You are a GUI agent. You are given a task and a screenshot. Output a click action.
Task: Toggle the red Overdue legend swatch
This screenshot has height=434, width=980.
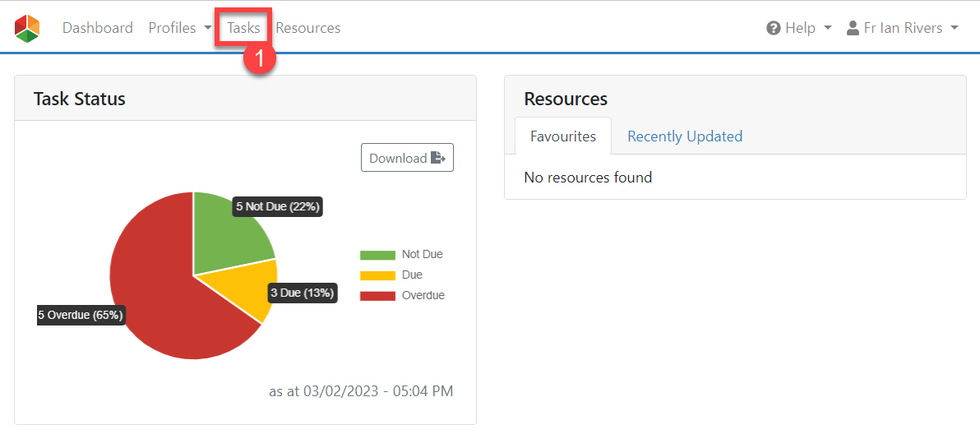click(x=377, y=296)
